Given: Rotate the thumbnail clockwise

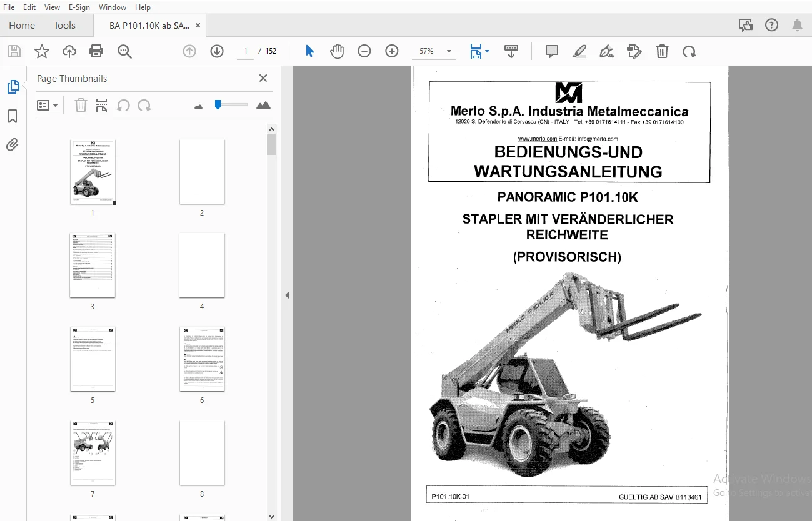Looking at the screenshot, I should 144,105.
